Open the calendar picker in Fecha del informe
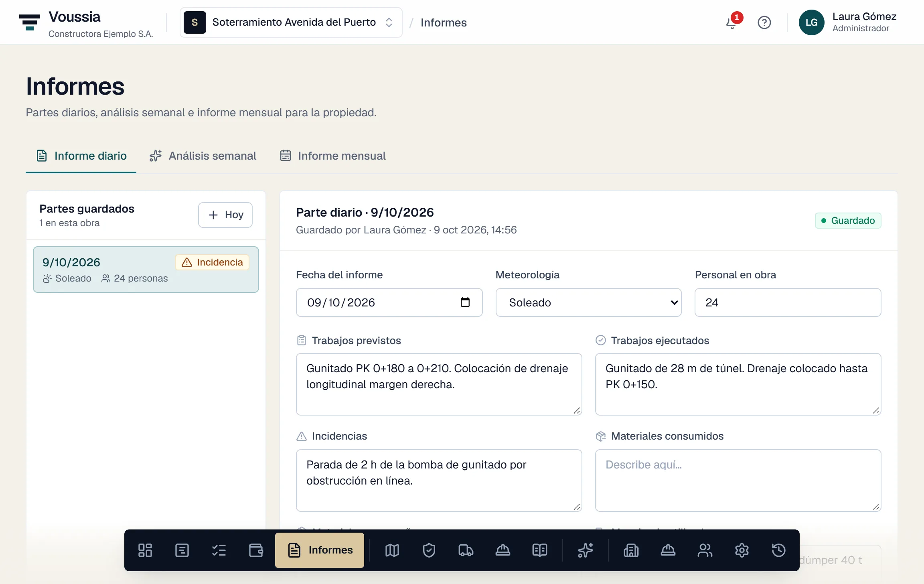 (x=465, y=302)
